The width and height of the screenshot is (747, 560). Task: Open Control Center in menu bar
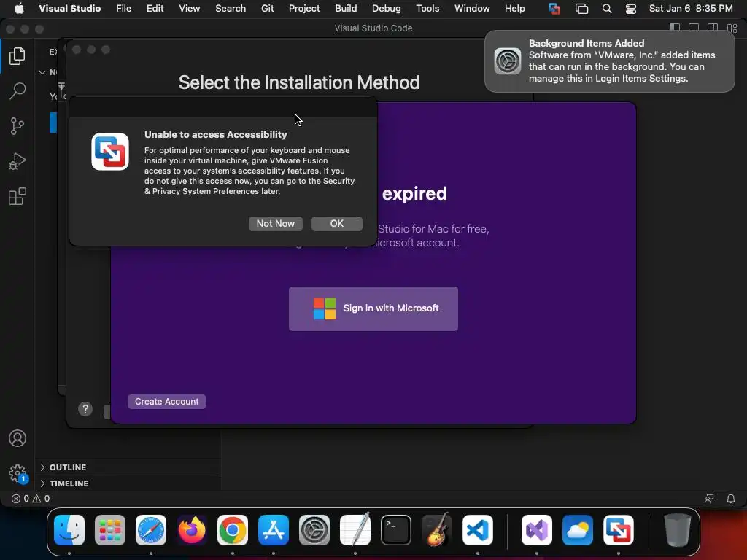(631, 9)
